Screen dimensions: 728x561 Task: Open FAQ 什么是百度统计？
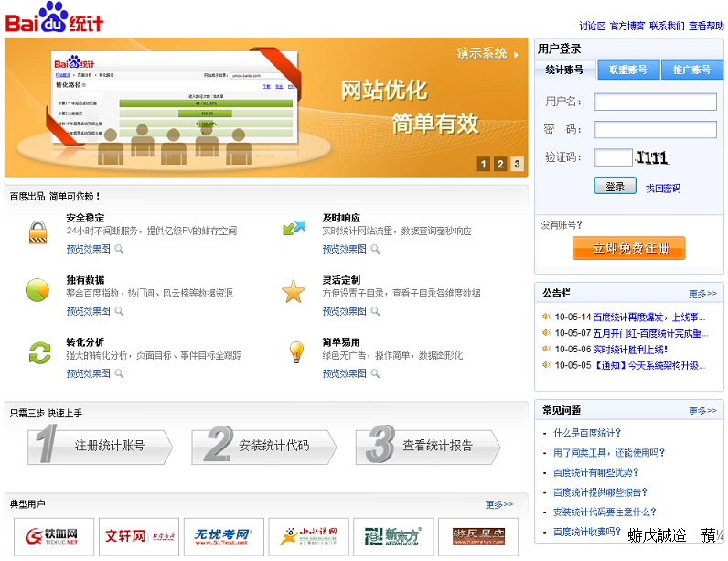(x=587, y=433)
